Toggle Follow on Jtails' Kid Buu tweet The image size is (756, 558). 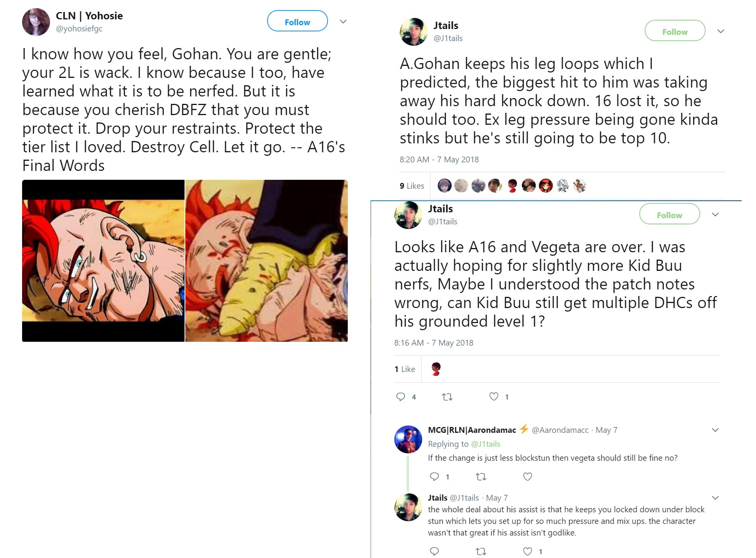tap(669, 214)
